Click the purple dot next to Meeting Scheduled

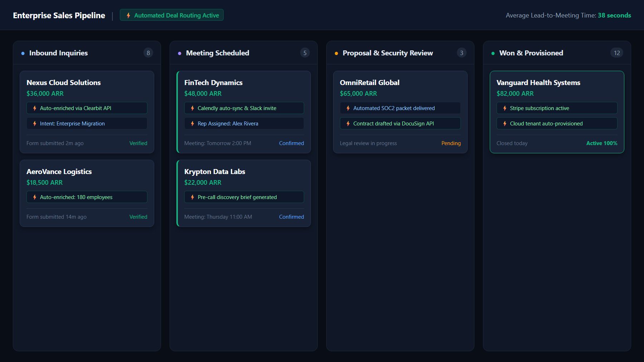click(x=180, y=53)
